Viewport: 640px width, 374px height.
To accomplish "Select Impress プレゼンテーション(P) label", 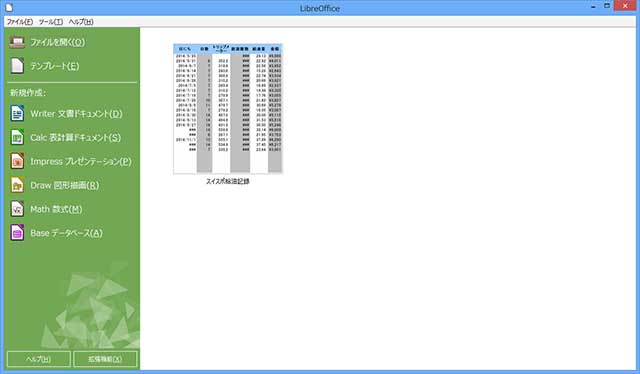I will [x=81, y=161].
